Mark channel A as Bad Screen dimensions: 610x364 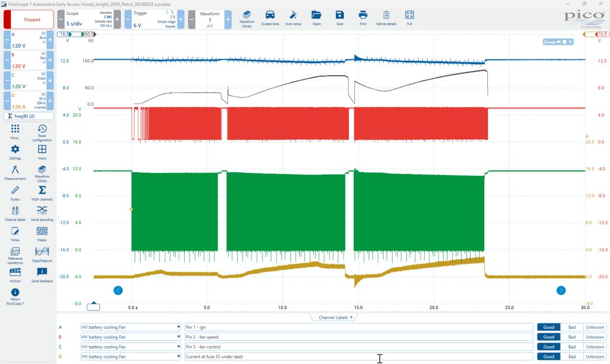click(x=571, y=327)
